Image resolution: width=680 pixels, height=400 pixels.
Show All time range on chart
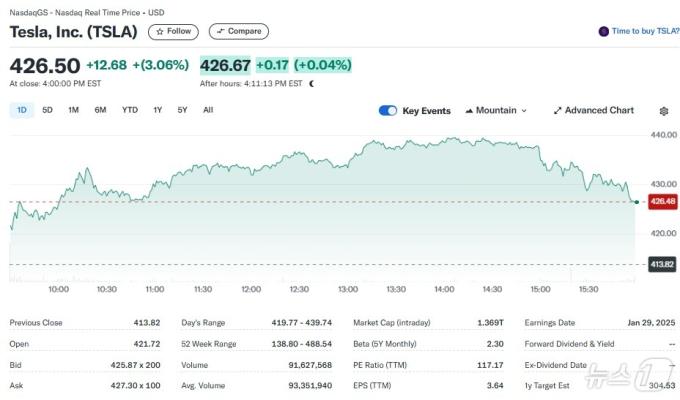coord(208,110)
